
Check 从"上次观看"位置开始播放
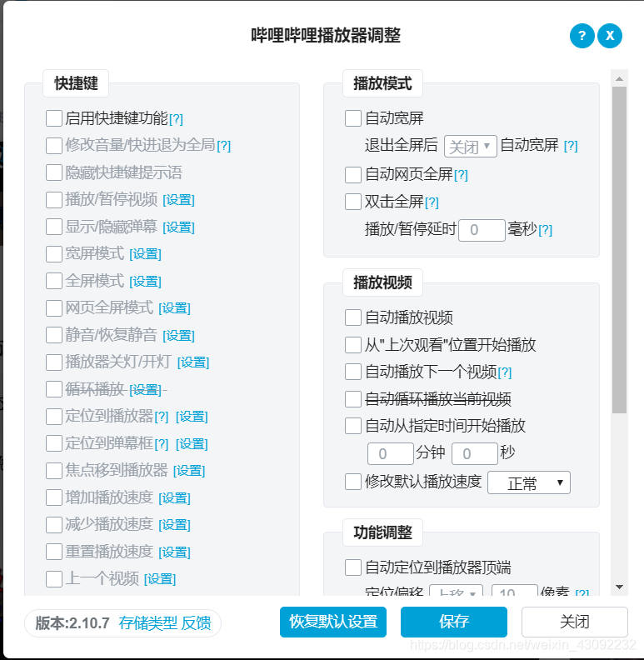353,345
